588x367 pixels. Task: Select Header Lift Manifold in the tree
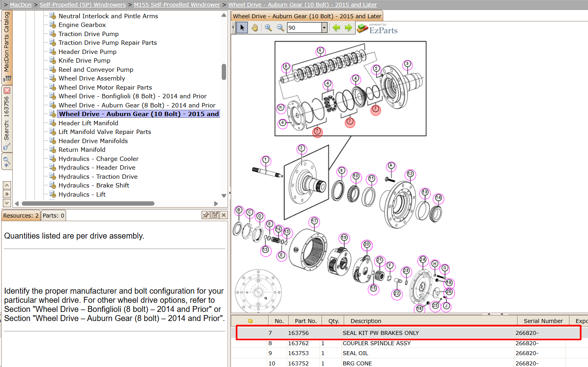click(88, 123)
